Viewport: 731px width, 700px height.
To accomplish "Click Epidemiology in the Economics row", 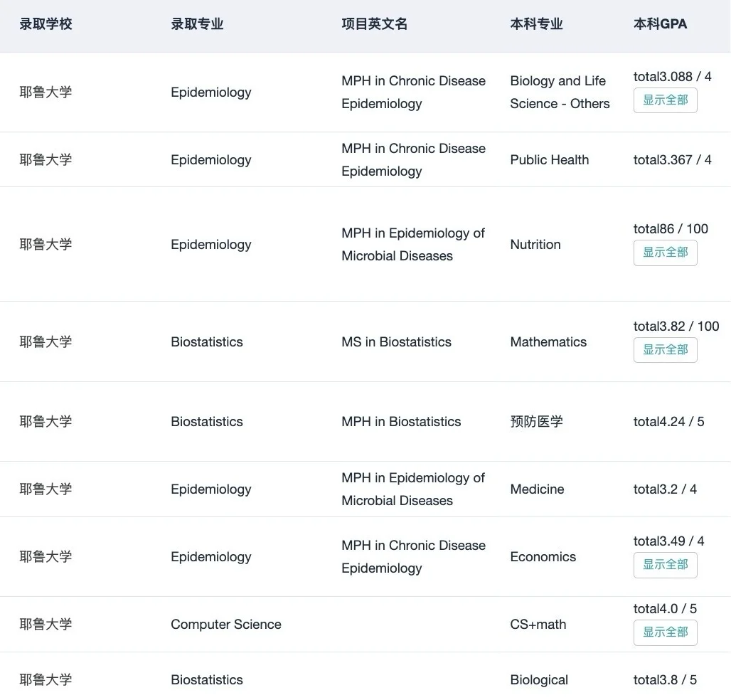I will point(211,557).
